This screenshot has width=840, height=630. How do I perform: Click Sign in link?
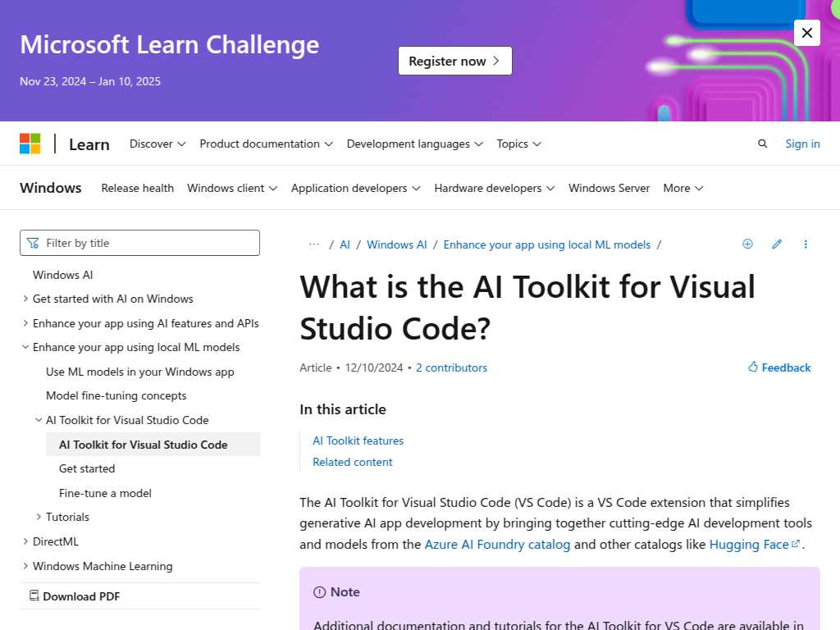click(802, 144)
